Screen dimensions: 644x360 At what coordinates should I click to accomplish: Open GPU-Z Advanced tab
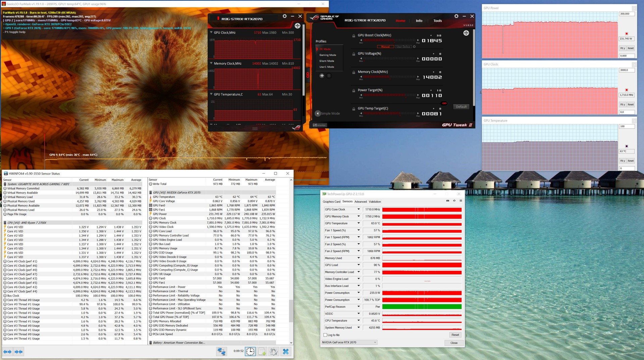click(x=361, y=202)
